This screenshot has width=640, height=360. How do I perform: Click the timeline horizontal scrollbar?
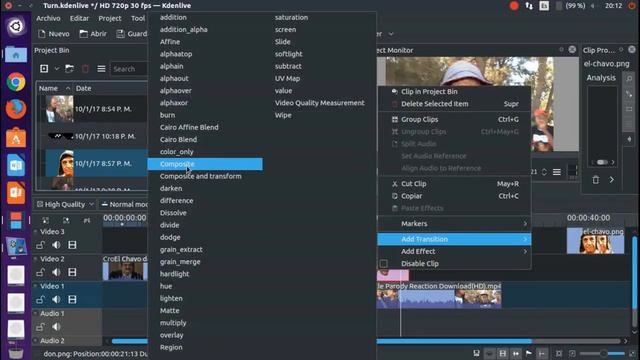click(x=366, y=341)
